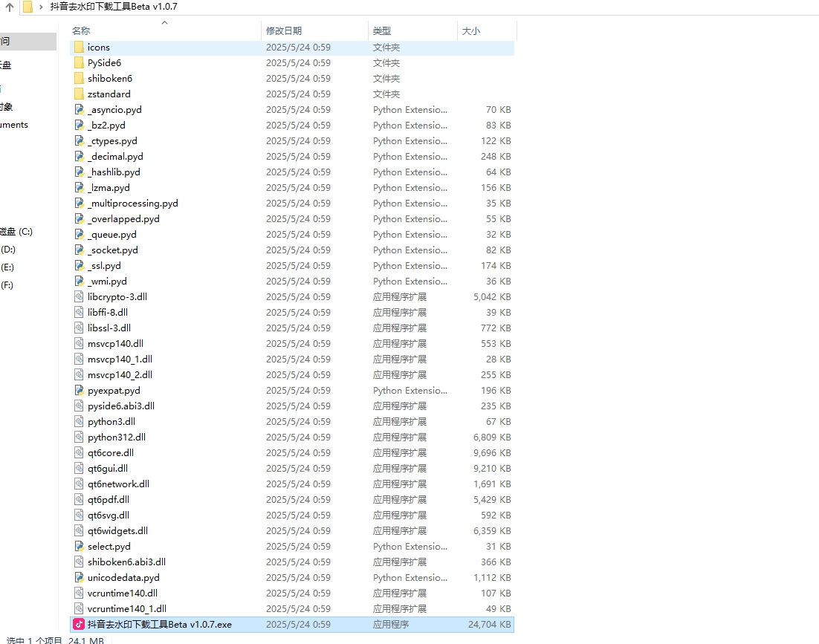Open the (D:) drive in sidebar
The image size is (819, 644).
coord(8,250)
